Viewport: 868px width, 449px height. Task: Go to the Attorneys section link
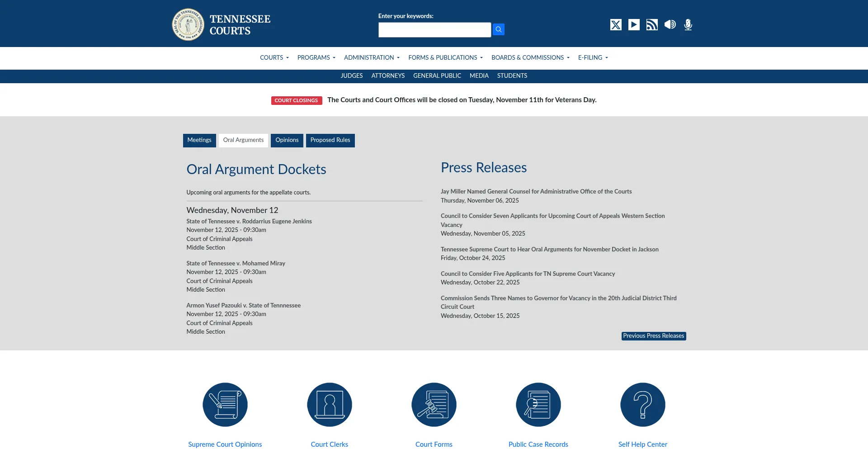pyautogui.click(x=388, y=76)
